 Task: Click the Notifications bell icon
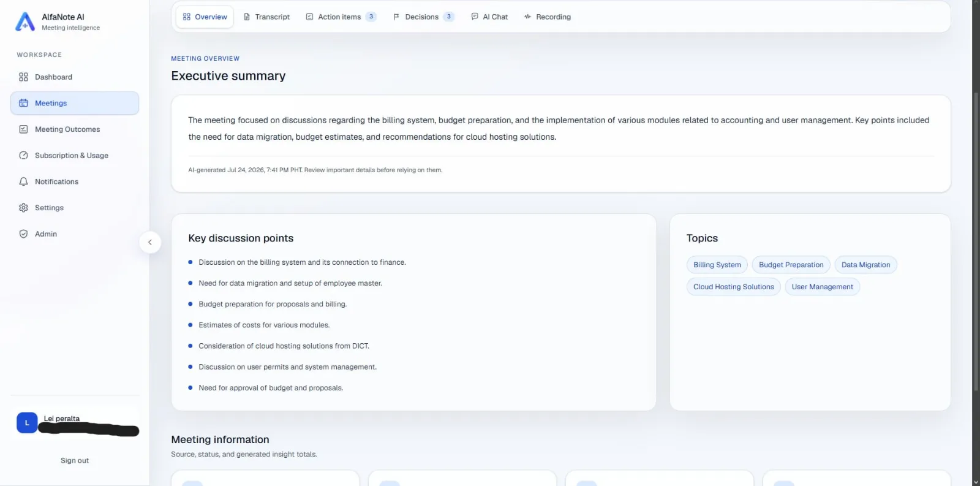click(23, 182)
